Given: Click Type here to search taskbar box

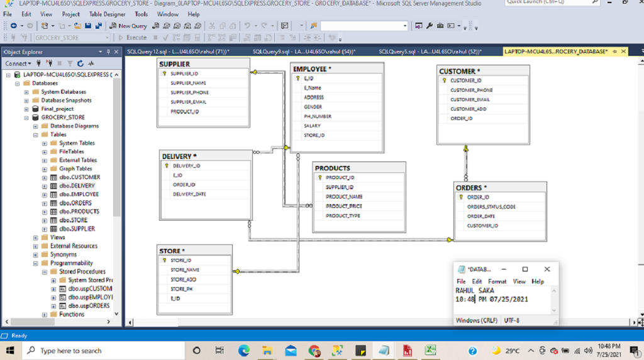Looking at the screenshot, I should [103, 351].
